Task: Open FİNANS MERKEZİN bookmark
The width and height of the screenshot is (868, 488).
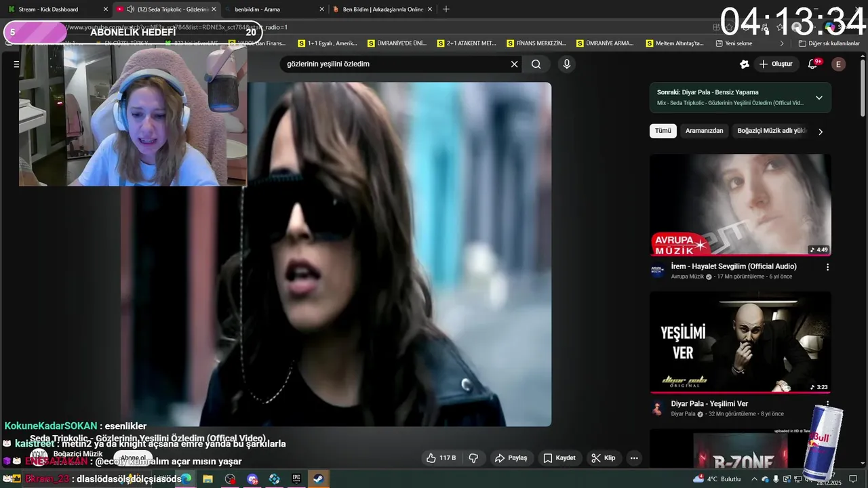Action: click(x=536, y=43)
